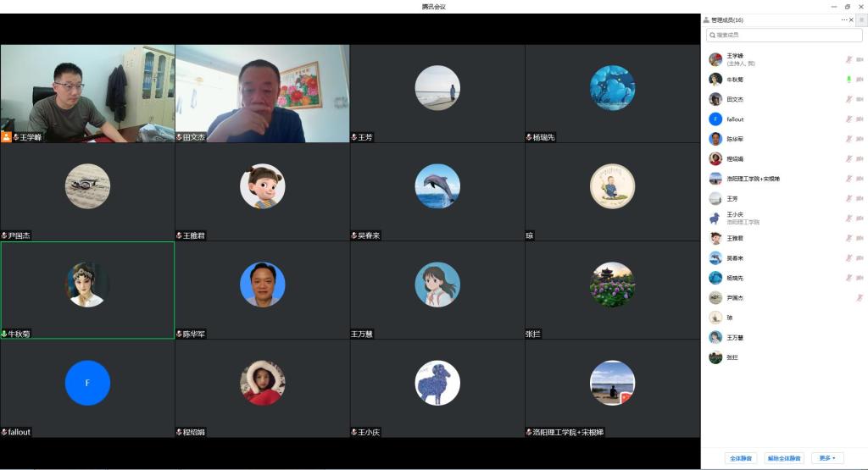This screenshot has height=470, width=868.
Task: Toggle 王芳's microphone in member list
Action: 849,199
